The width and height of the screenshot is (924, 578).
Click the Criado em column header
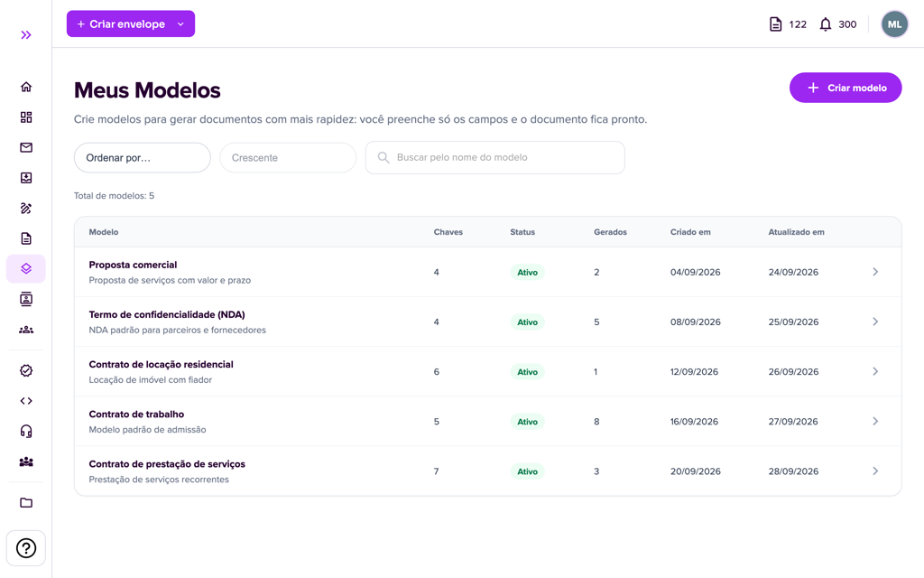point(690,232)
